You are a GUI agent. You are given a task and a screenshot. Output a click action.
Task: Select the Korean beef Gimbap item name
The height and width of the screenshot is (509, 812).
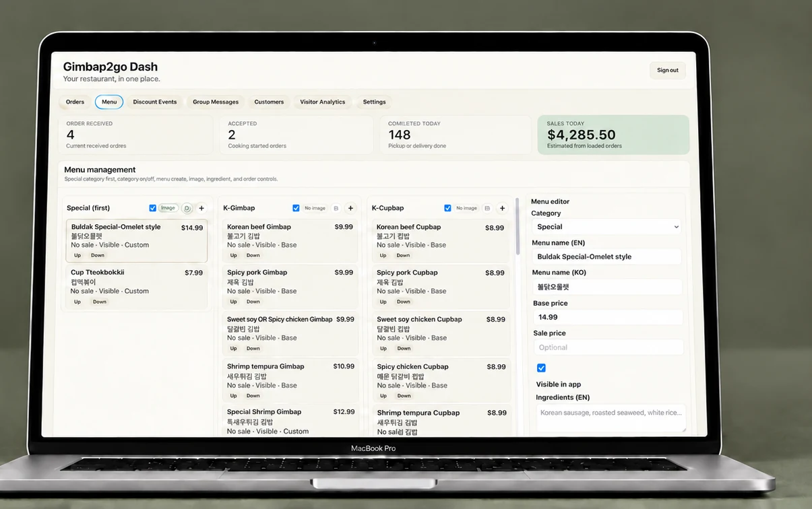coord(259,227)
